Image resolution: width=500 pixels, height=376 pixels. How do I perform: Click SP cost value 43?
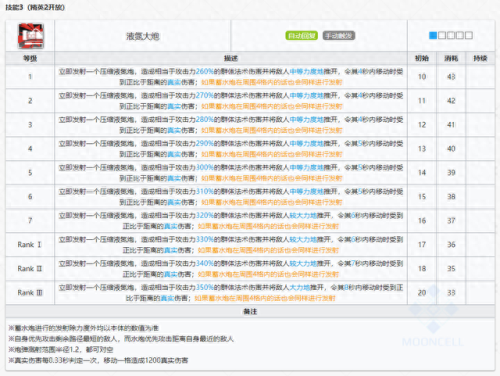[451, 77]
